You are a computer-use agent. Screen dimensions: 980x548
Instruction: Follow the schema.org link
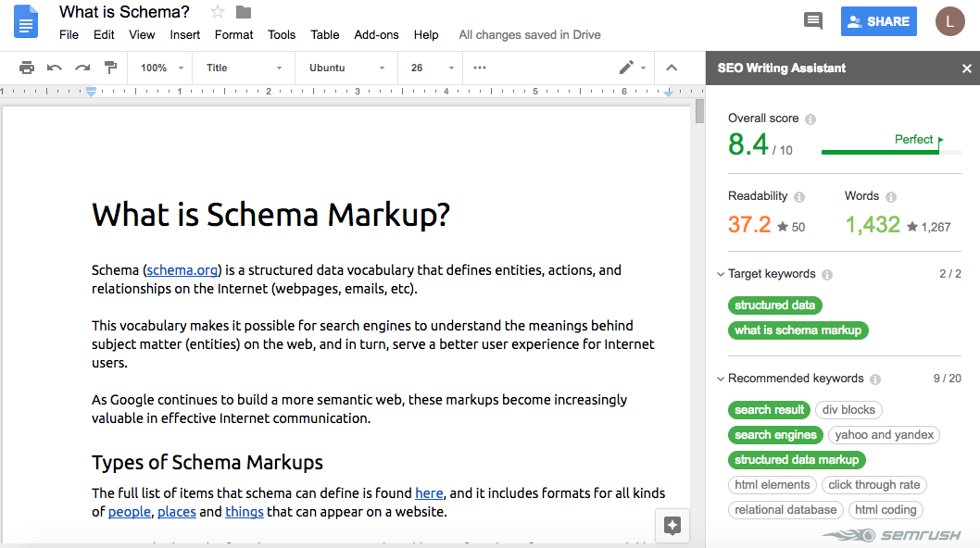(x=182, y=270)
